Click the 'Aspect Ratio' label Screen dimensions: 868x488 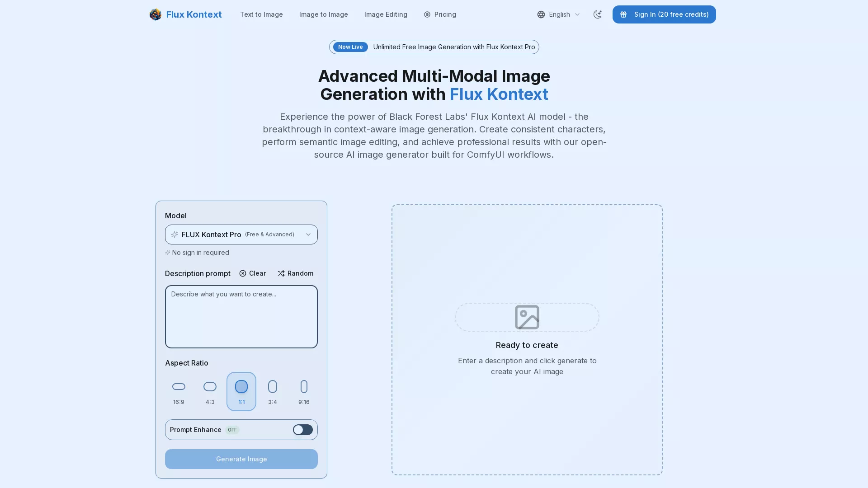pyautogui.click(x=187, y=363)
